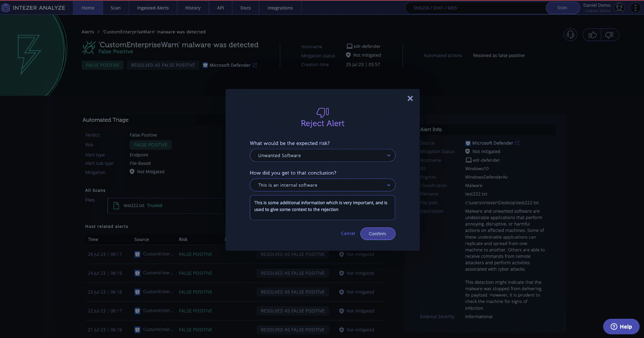Click the Source column header
Viewport: 644px width, 338px height.
tap(142, 239)
